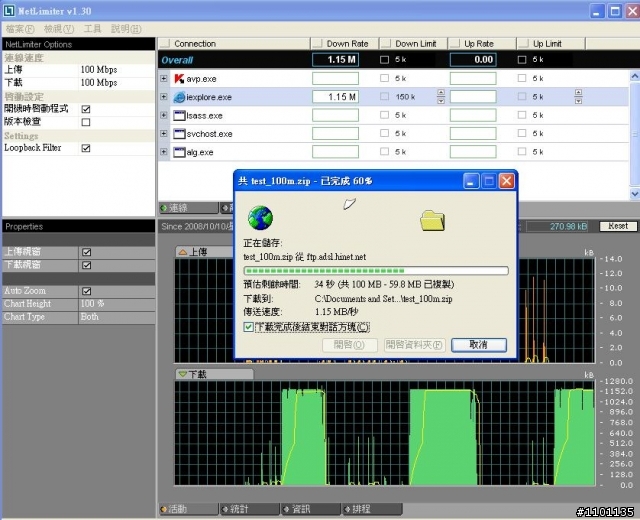
Task: Enable svchost.exe down limit checkbox
Action: tap(384, 133)
